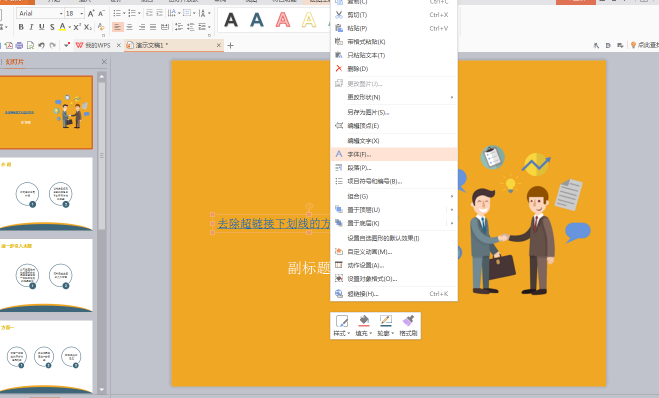
Task: Click decrease indent icon
Action: coord(149,13)
